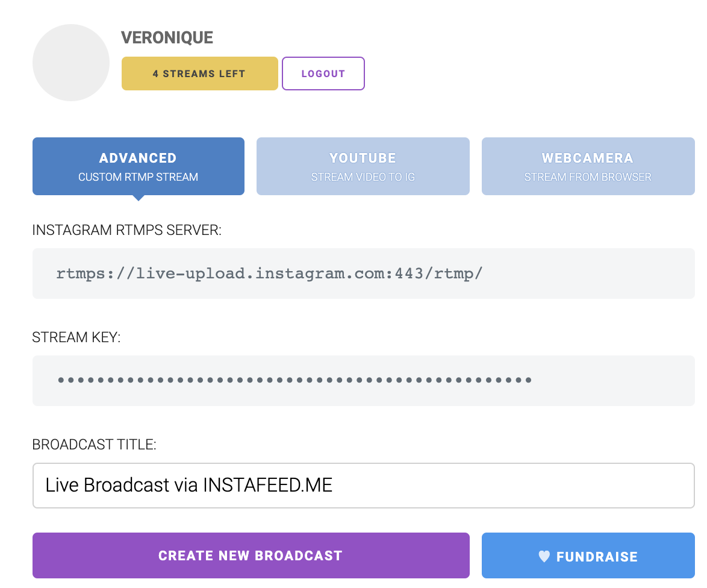Click the Broadcast Title label

(94, 445)
